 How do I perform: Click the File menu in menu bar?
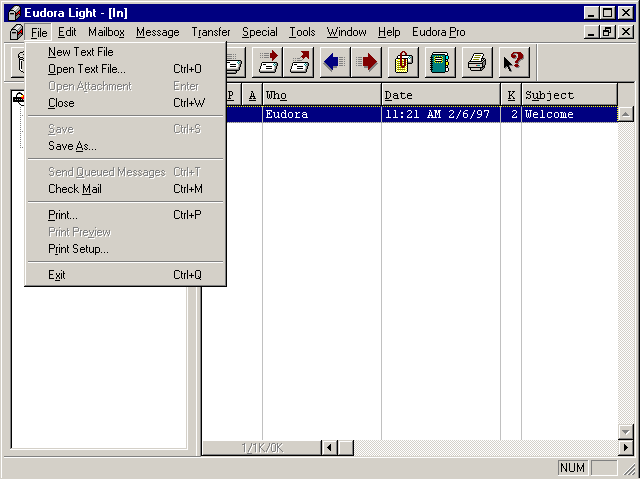pos(39,32)
